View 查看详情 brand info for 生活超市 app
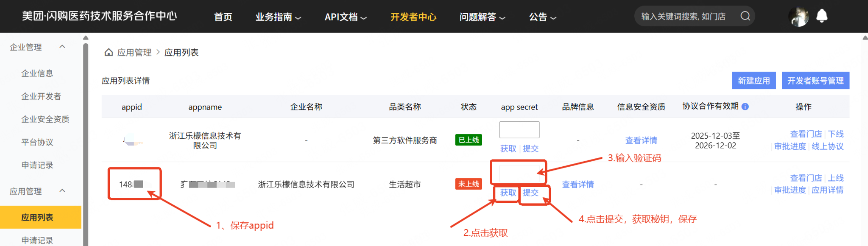This screenshot has height=246, width=868. tap(578, 184)
